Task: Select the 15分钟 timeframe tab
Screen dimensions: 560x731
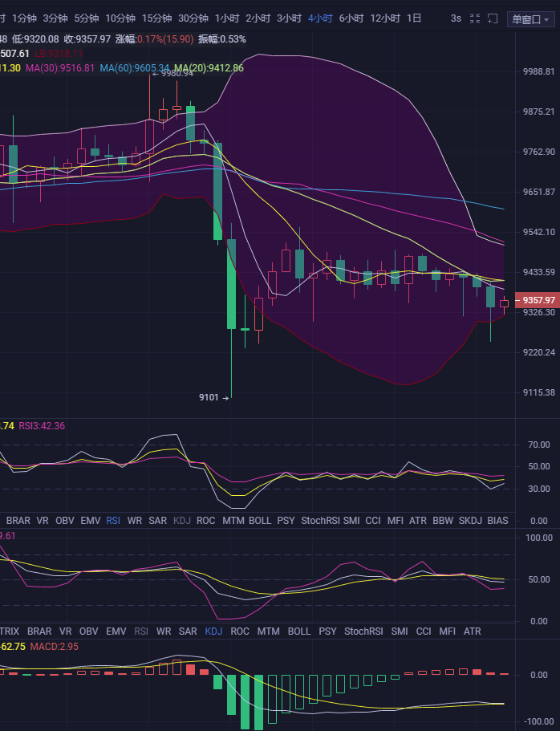Action: (x=156, y=18)
